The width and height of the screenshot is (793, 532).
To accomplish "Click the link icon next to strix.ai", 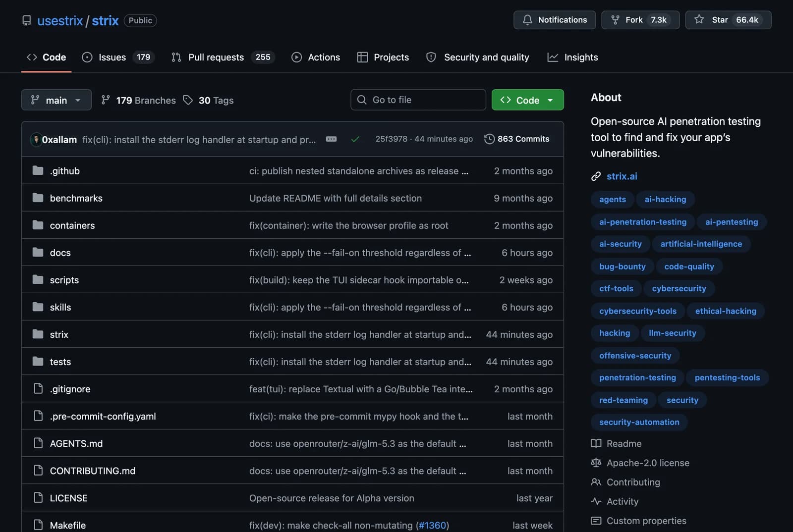I will (596, 176).
